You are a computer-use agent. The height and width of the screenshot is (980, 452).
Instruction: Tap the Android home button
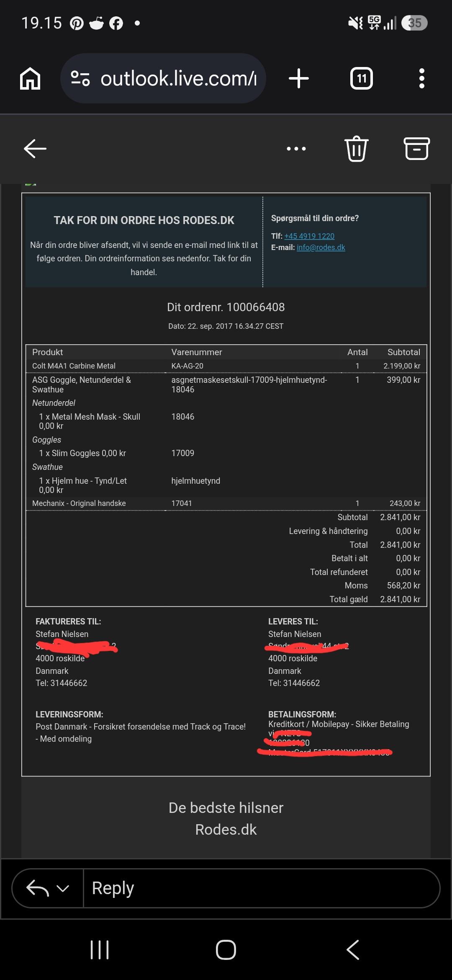tap(226, 950)
